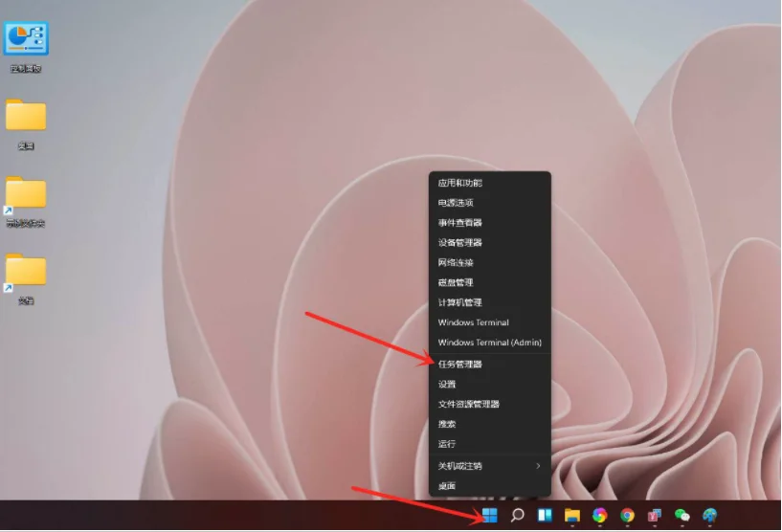Viewport: 782px width, 532px height.
Task: Select the Control Panel (控制面板) desktop icon
Action: click(26, 40)
